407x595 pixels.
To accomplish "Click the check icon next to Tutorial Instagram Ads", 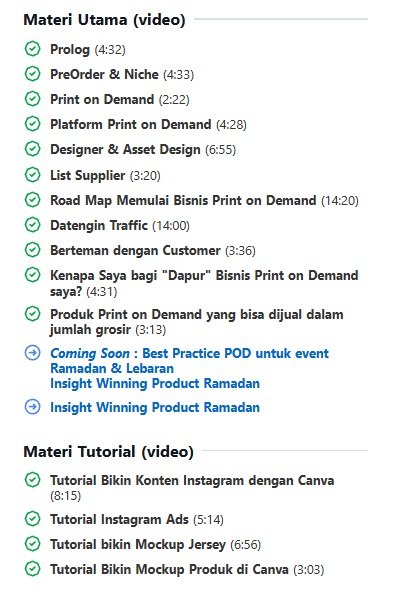I will pyautogui.click(x=32, y=519).
